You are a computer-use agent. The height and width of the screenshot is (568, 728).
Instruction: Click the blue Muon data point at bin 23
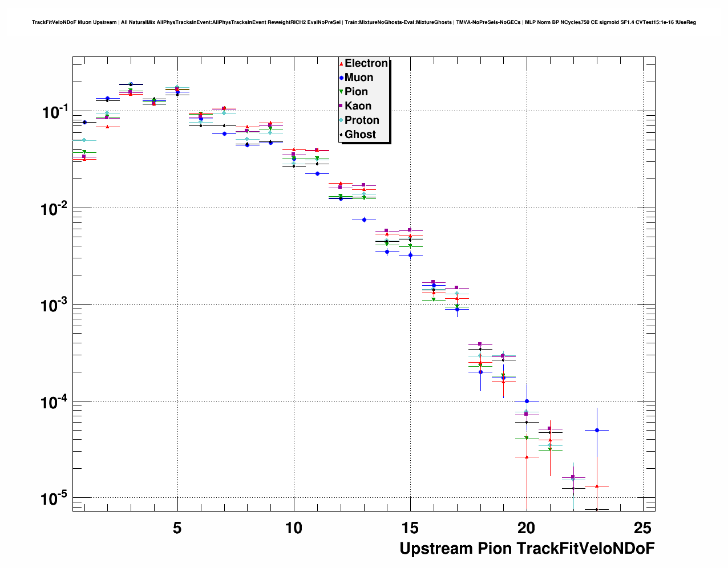(597, 430)
